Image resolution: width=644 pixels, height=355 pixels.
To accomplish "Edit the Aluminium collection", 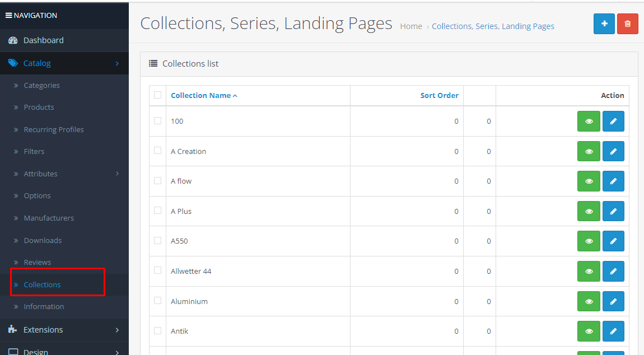I will point(613,301).
